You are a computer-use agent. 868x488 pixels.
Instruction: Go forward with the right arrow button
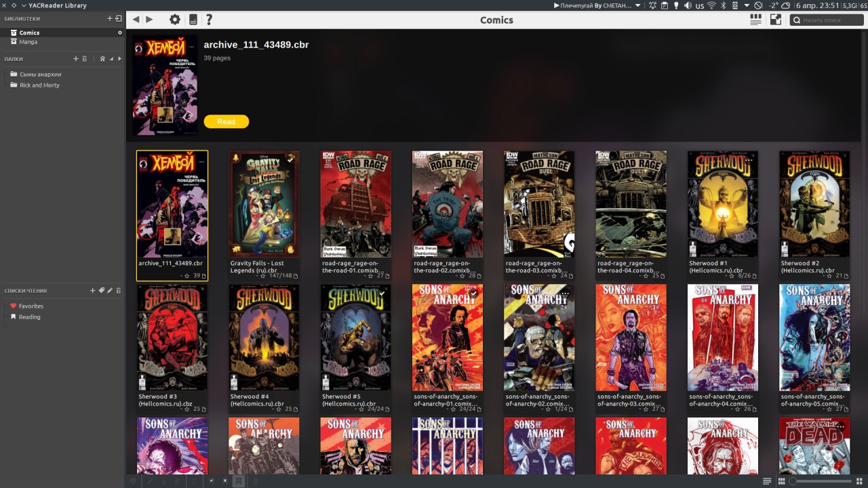[x=149, y=20]
